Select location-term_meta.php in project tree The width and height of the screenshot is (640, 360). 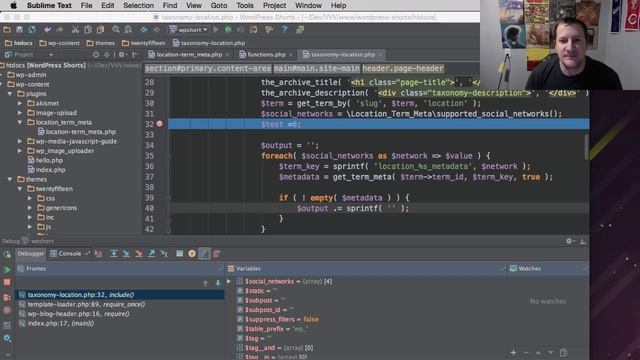(x=77, y=132)
